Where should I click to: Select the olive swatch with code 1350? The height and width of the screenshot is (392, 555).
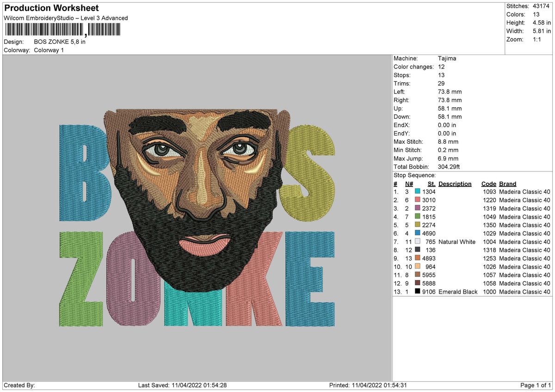tap(418, 225)
